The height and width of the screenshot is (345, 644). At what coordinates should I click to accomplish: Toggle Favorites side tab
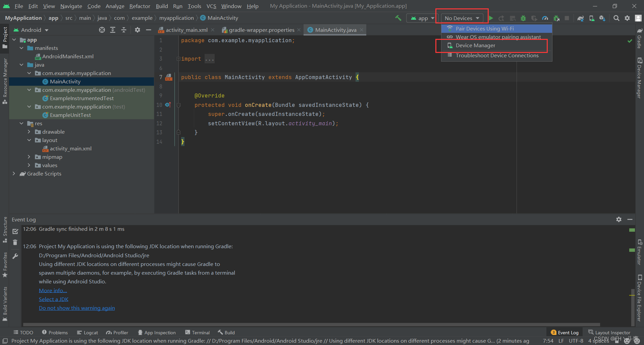(5, 265)
